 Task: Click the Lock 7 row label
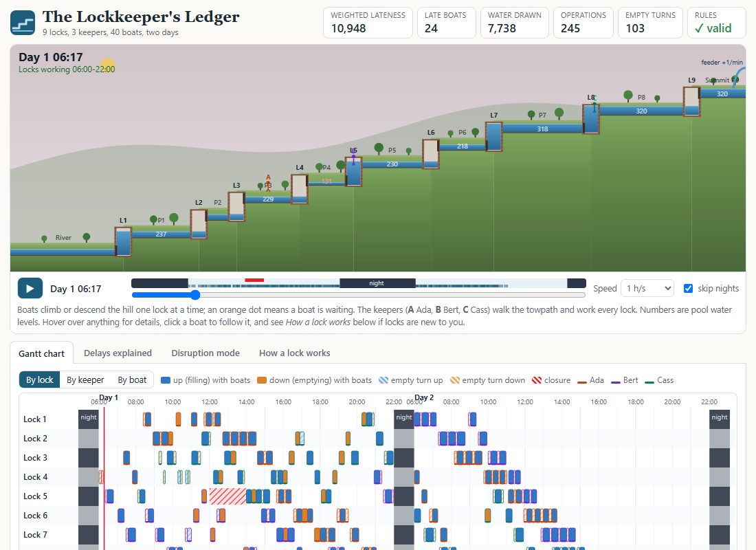35,535
